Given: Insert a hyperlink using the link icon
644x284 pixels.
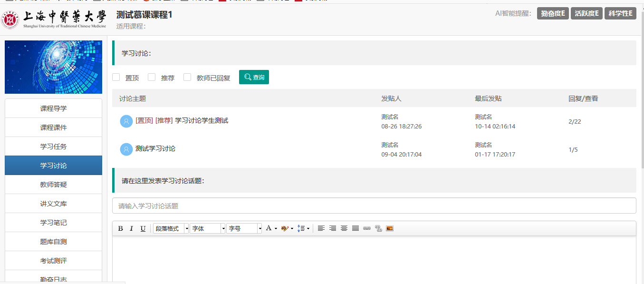Looking at the screenshot, I should point(367,228).
